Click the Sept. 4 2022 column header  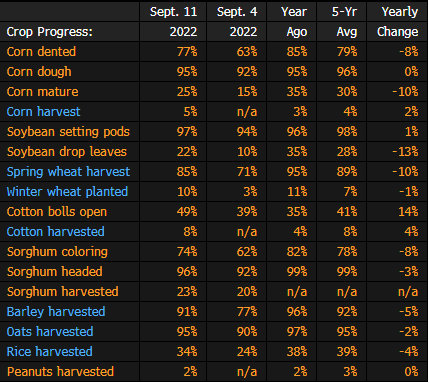tap(237, 22)
